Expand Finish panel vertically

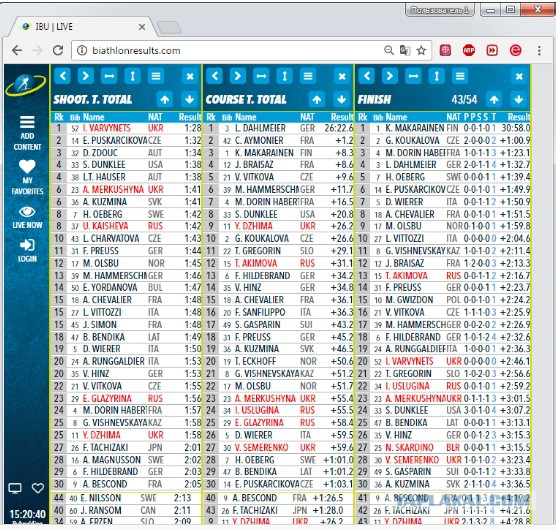pos(437,76)
